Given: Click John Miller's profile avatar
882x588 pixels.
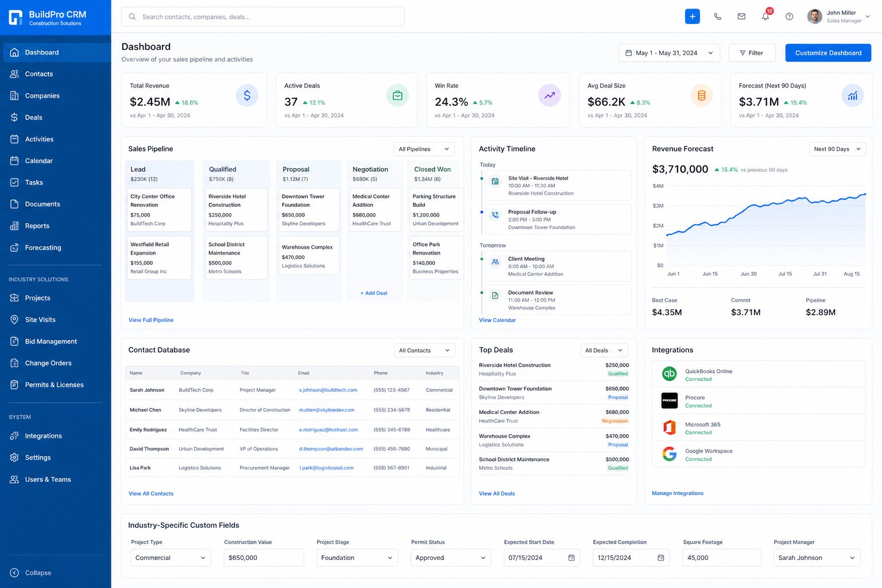Looking at the screenshot, I should (x=815, y=17).
